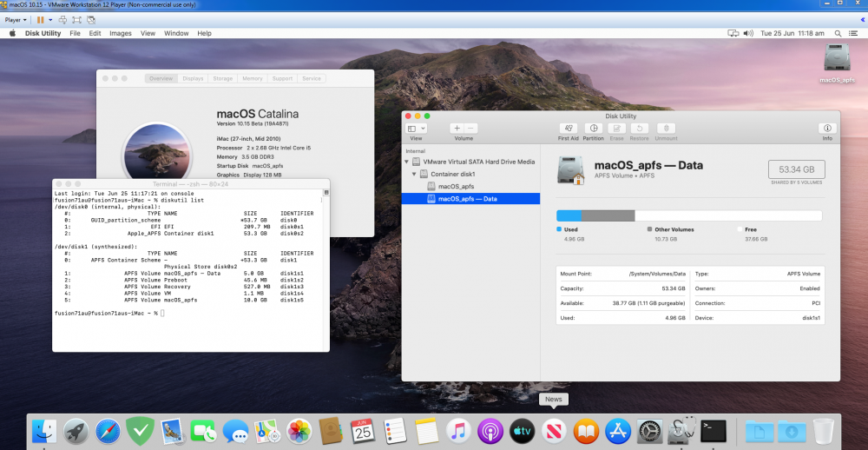Open the Window menu
The image size is (868, 450).
(176, 33)
